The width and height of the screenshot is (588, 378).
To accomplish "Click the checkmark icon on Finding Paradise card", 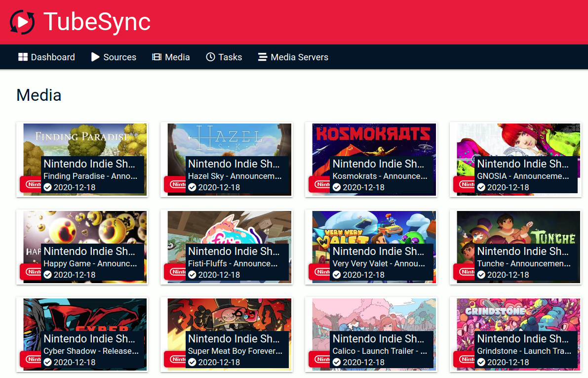I will pos(47,187).
